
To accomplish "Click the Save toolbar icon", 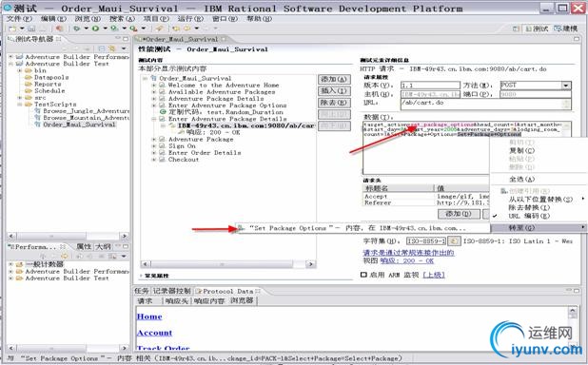I will [x=31, y=29].
